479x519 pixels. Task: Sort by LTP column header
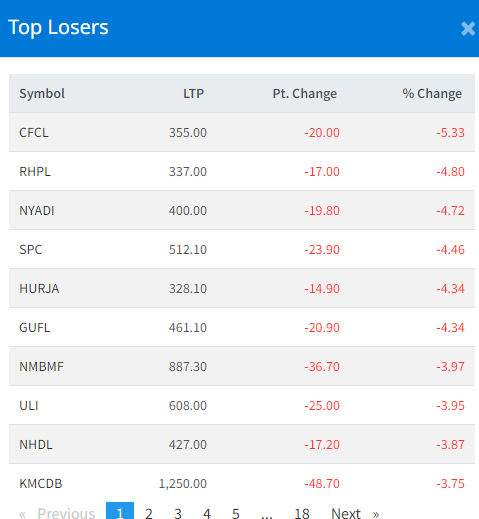(193, 93)
